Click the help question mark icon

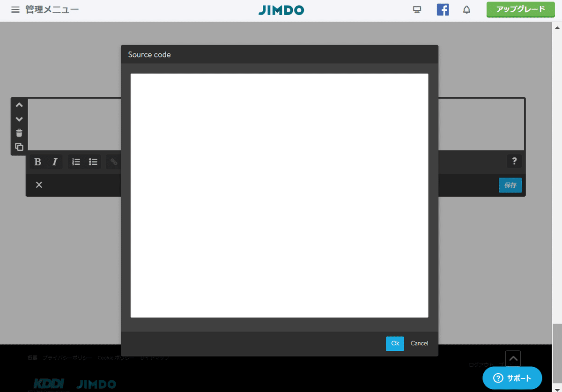pyautogui.click(x=514, y=161)
